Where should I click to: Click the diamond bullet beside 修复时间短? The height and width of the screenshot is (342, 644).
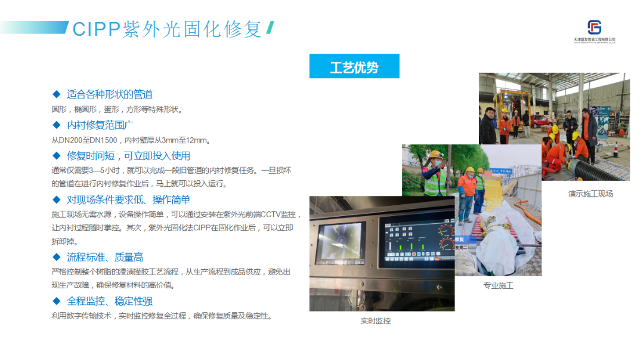click(57, 155)
